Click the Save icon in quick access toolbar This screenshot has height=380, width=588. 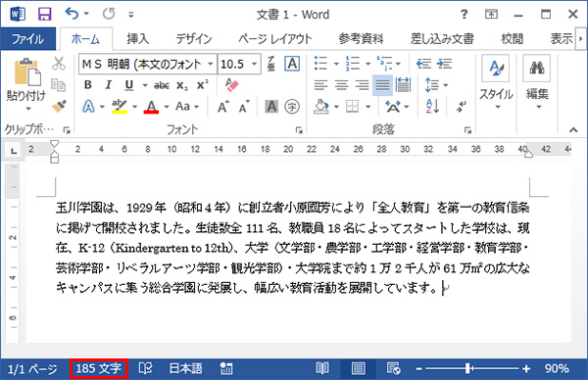tap(45, 15)
